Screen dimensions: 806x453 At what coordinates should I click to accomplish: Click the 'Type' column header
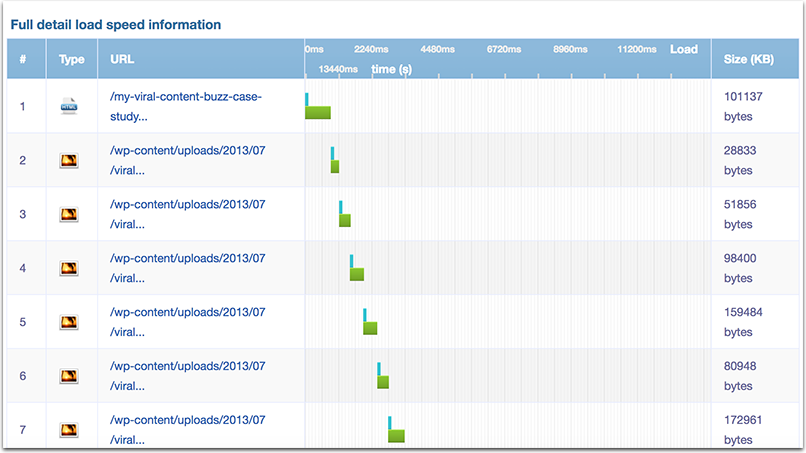coord(71,59)
